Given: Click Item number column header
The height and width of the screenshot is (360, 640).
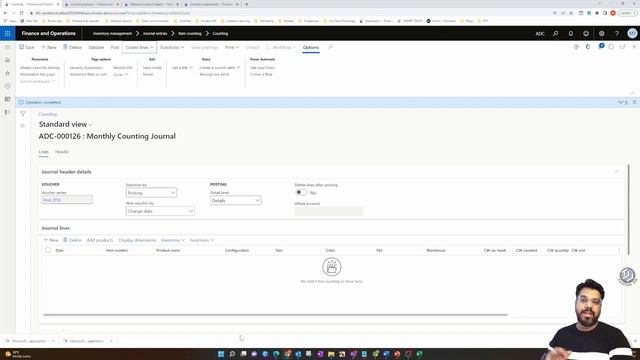Looking at the screenshot, I should pos(117,250).
